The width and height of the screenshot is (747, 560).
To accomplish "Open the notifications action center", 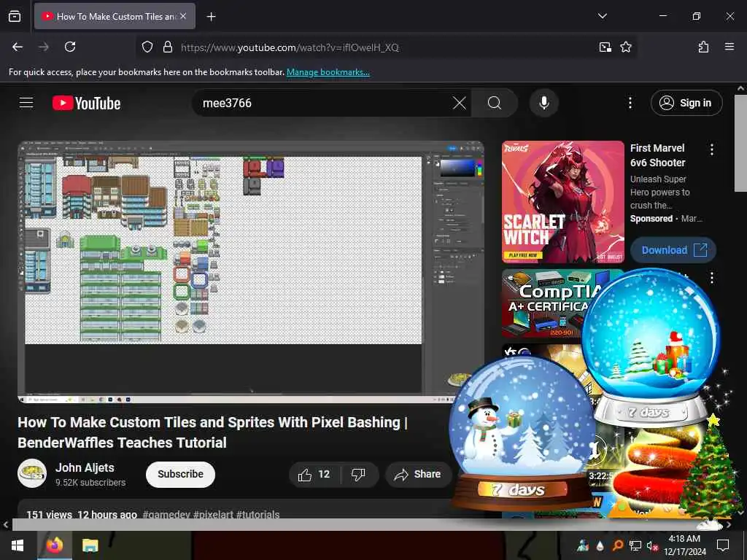I will [x=723, y=545].
